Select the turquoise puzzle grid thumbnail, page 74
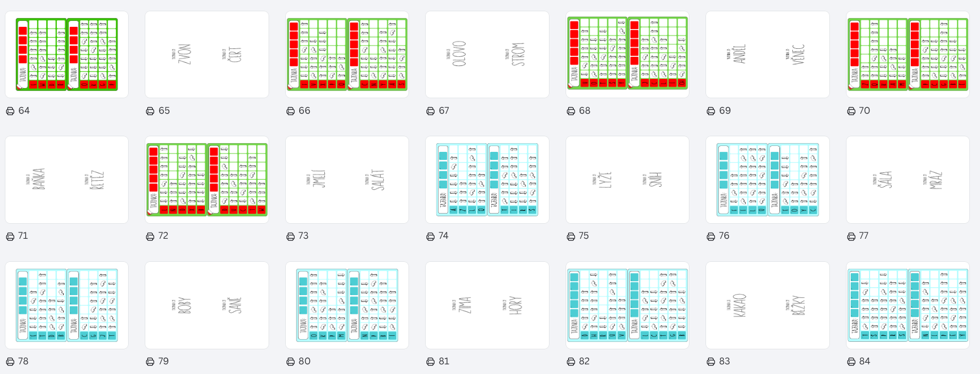This screenshot has width=980, height=374. point(487,180)
